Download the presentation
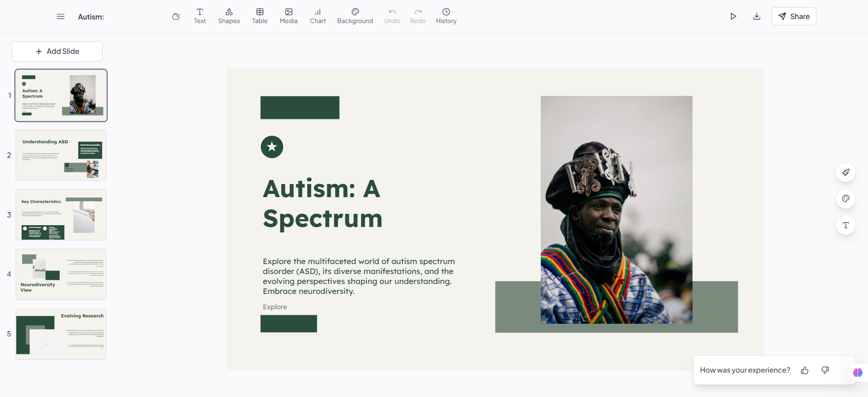868x397 pixels. [757, 17]
